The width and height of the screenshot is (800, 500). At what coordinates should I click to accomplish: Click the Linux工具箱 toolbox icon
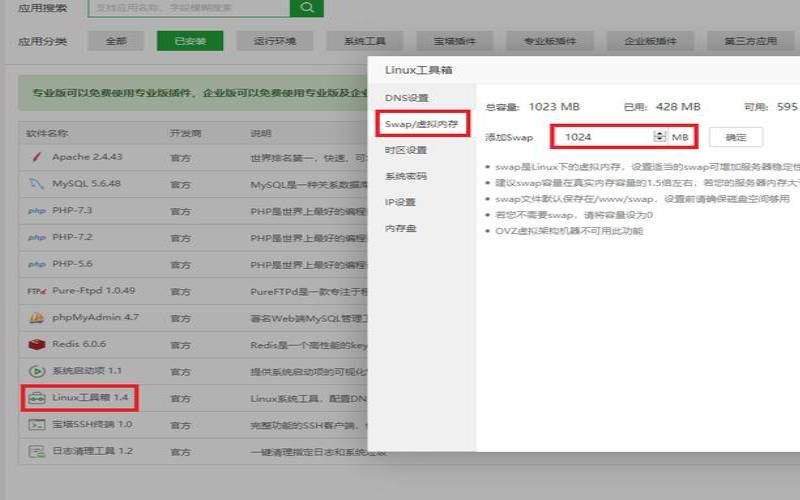click(x=36, y=397)
